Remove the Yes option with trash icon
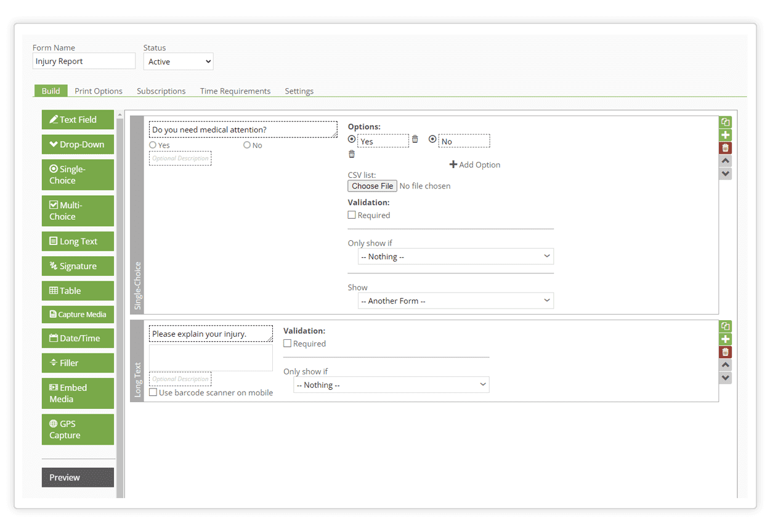The width and height of the screenshot is (770, 532). pos(415,139)
